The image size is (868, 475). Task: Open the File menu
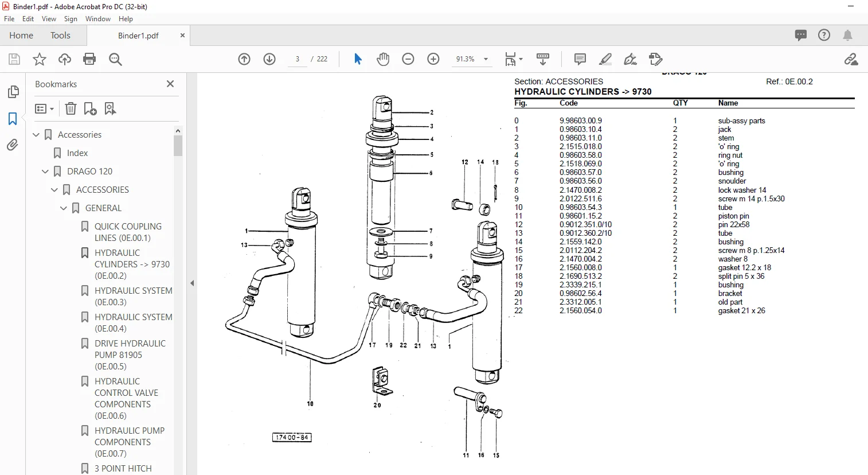pos(9,19)
